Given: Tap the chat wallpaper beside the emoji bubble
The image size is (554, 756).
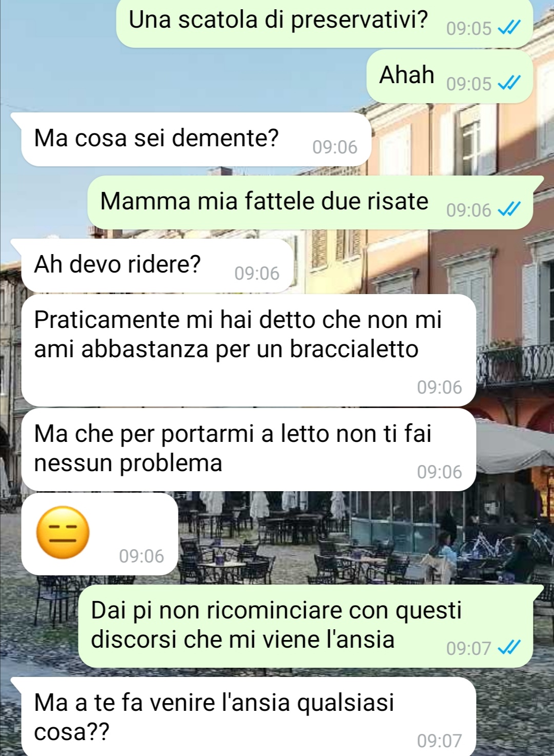Looking at the screenshot, I should click(x=359, y=534).
